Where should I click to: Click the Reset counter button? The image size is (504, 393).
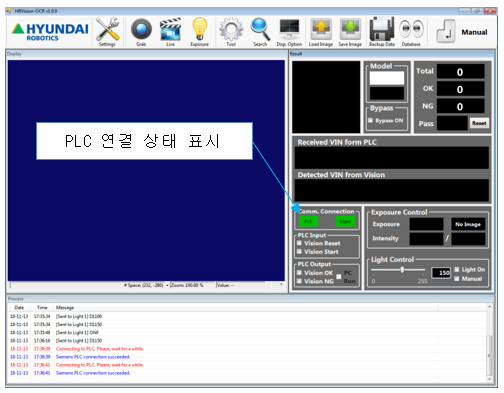pos(479,123)
